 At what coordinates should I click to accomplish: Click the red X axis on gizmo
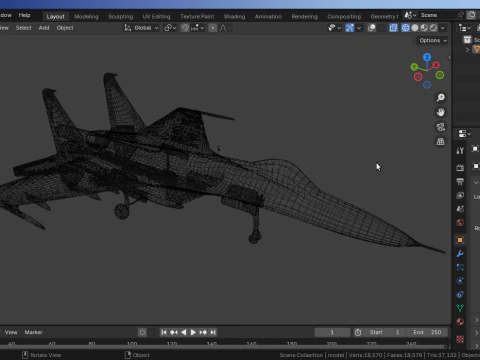[x=436, y=65]
